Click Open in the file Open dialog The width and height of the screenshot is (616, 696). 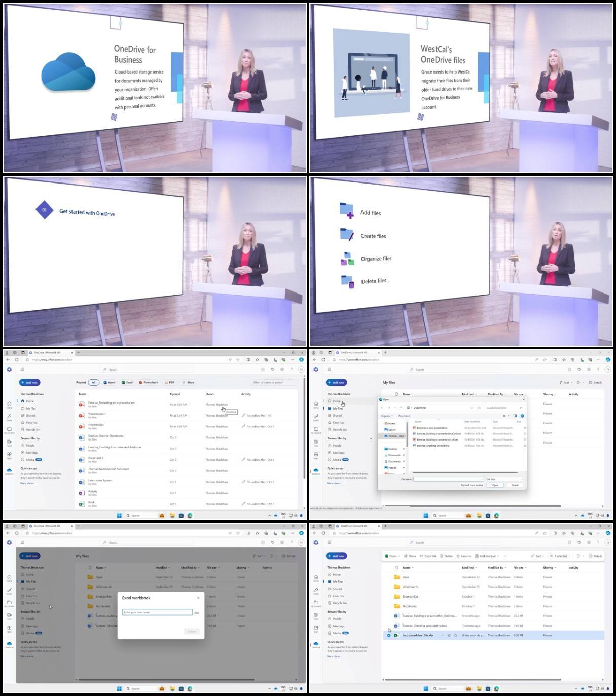(x=495, y=485)
